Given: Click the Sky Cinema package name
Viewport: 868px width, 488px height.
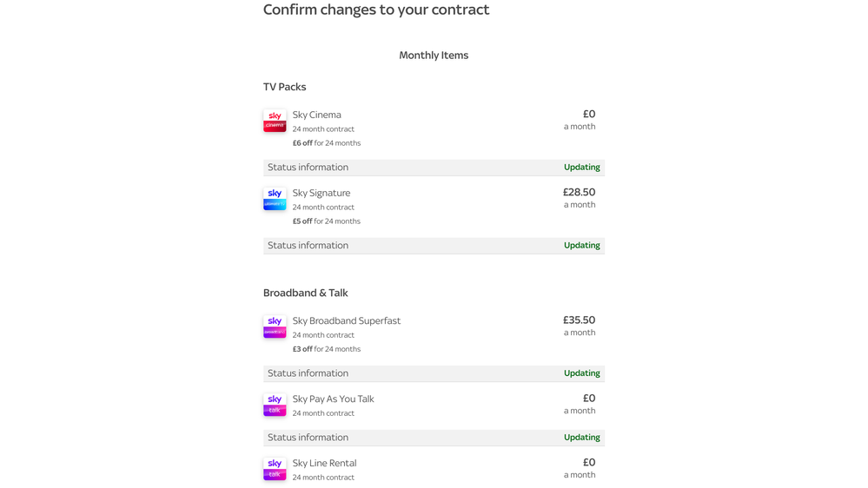Looking at the screenshot, I should click(316, 115).
